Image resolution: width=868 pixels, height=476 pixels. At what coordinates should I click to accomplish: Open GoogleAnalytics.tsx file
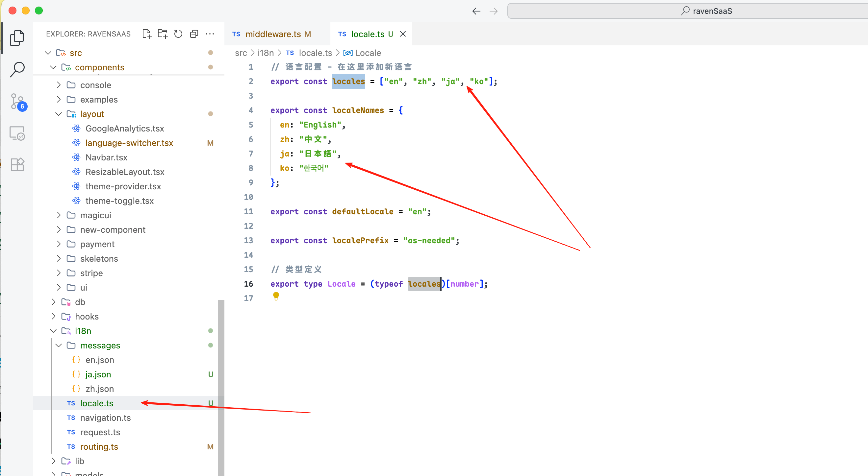[x=125, y=128]
